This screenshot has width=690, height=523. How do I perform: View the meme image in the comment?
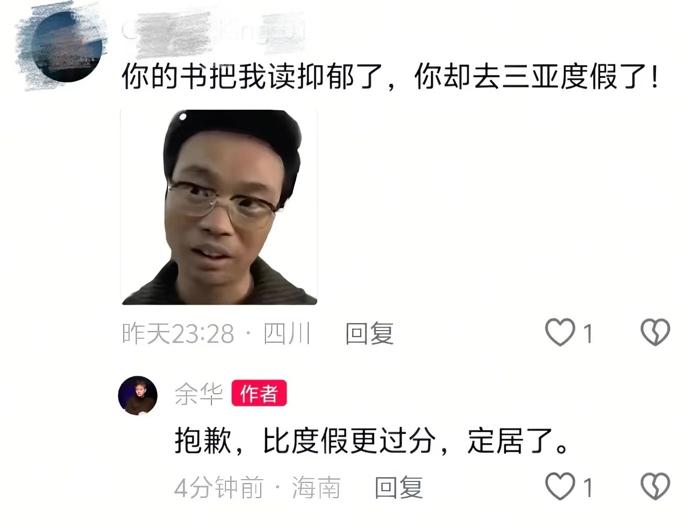pos(219,207)
